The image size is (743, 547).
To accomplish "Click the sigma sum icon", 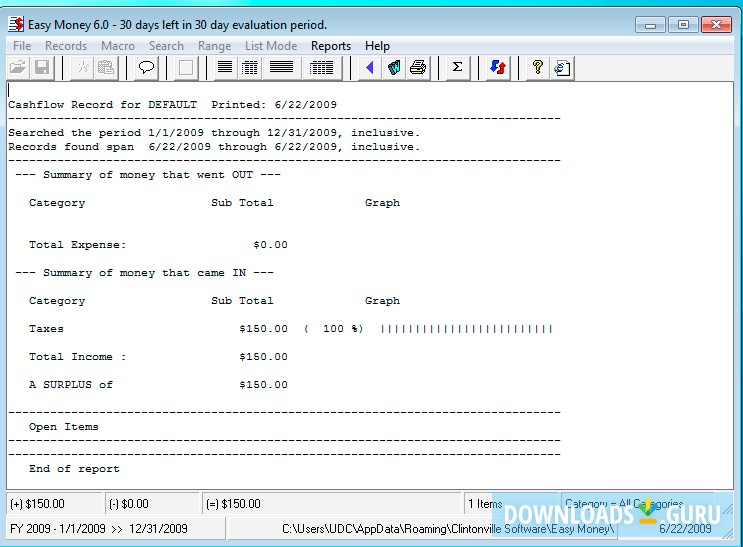I will [457, 67].
